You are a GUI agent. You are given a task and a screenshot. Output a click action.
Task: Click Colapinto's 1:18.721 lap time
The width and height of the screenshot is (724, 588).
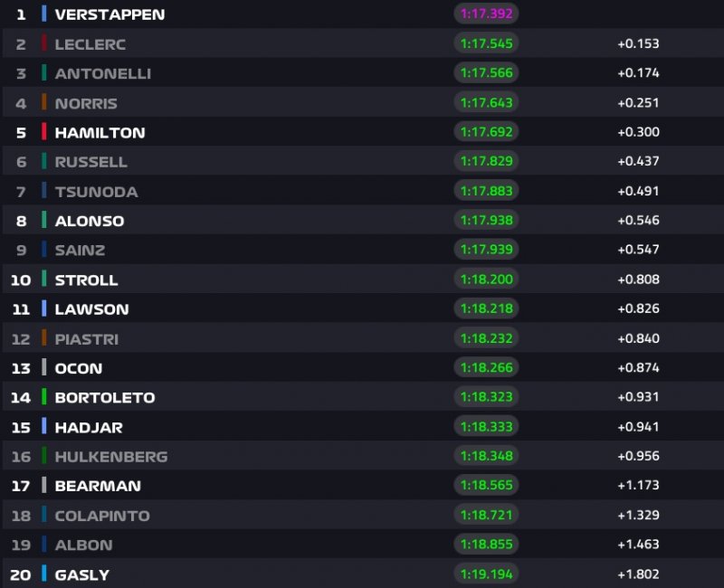(486, 515)
